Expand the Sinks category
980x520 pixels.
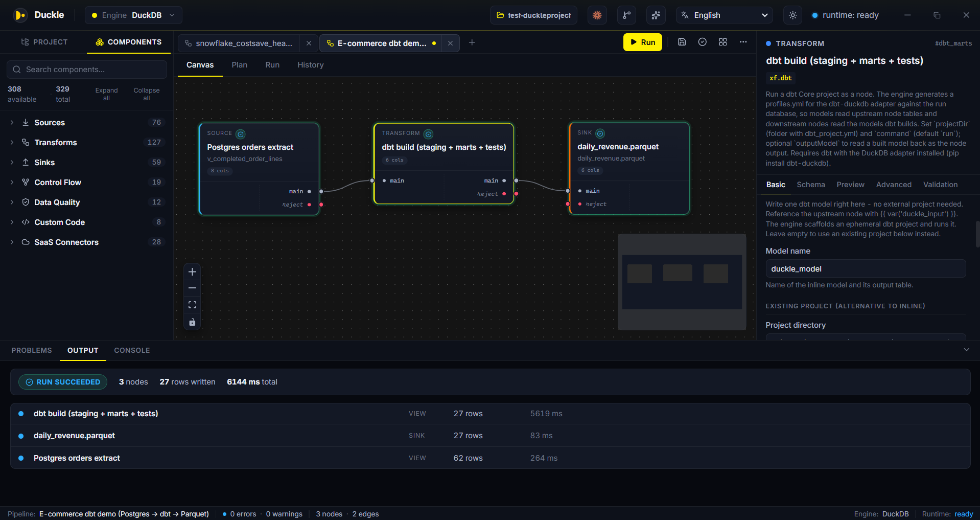[86, 163]
